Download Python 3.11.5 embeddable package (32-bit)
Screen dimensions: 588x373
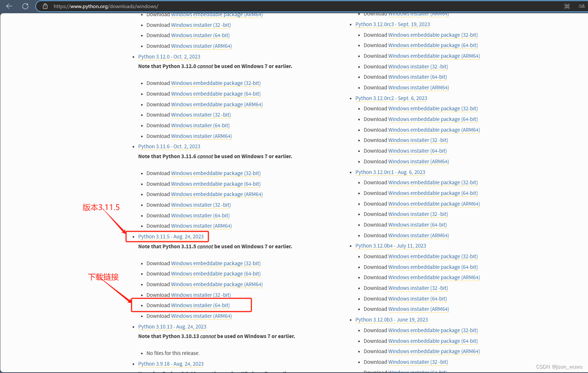tap(216, 263)
